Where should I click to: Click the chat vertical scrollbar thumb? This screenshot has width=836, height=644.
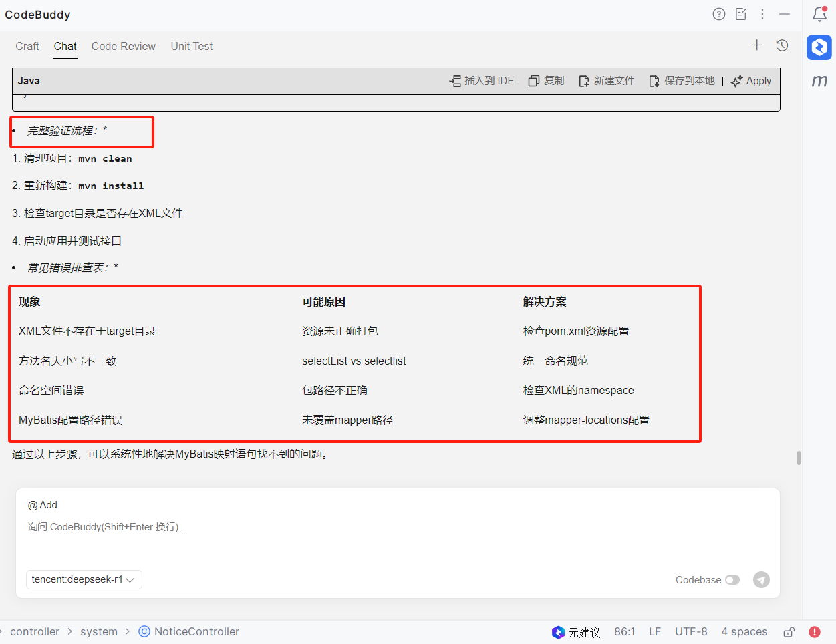click(799, 458)
